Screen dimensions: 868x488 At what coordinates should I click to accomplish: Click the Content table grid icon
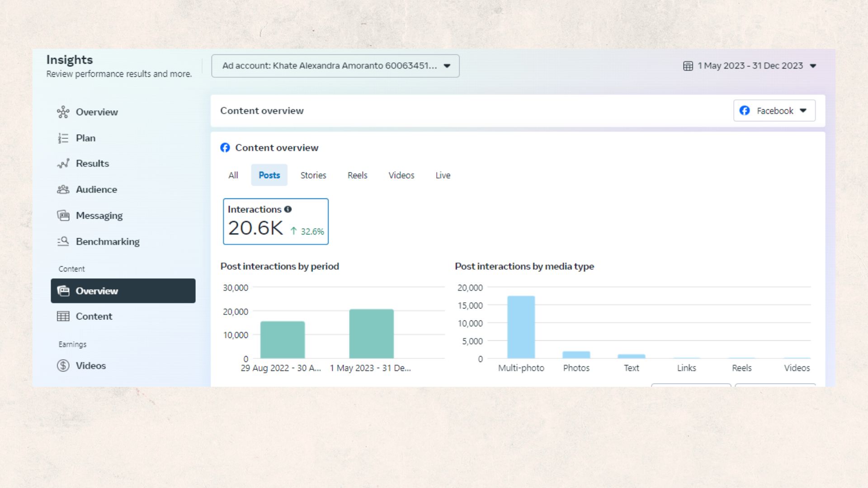click(63, 316)
